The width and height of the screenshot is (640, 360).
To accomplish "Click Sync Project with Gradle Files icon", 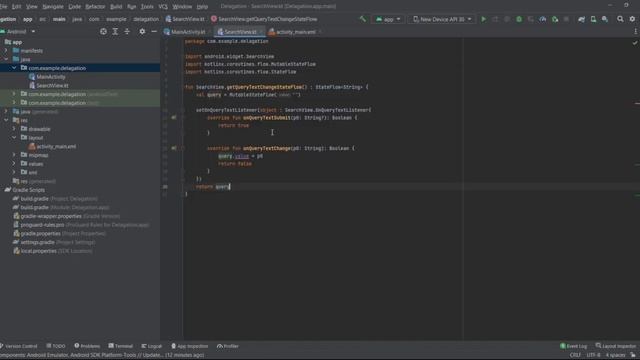I will (581, 19).
